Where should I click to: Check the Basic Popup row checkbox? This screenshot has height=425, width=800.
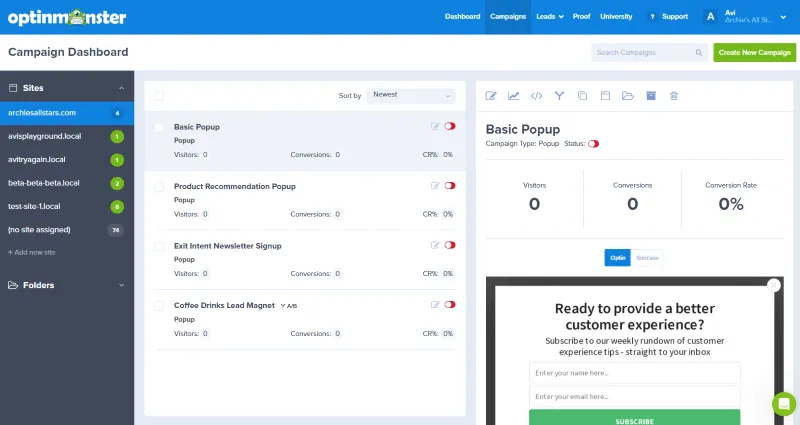click(159, 127)
